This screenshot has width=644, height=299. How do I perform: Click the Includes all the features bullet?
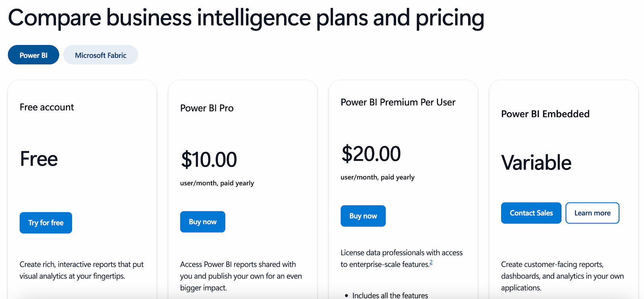[x=390, y=295]
